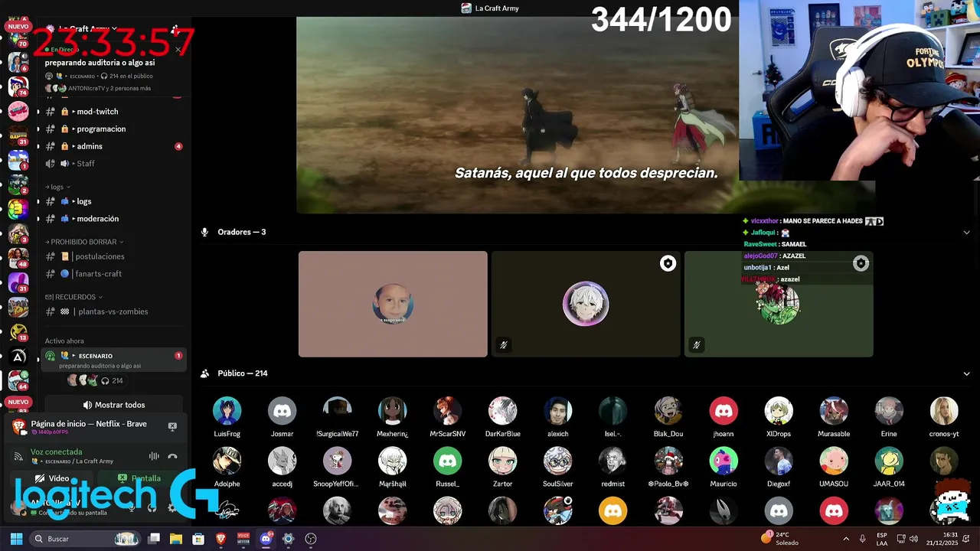Open cronos-yt's audience avatar
This screenshot has height=551, width=980.
click(943, 411)
